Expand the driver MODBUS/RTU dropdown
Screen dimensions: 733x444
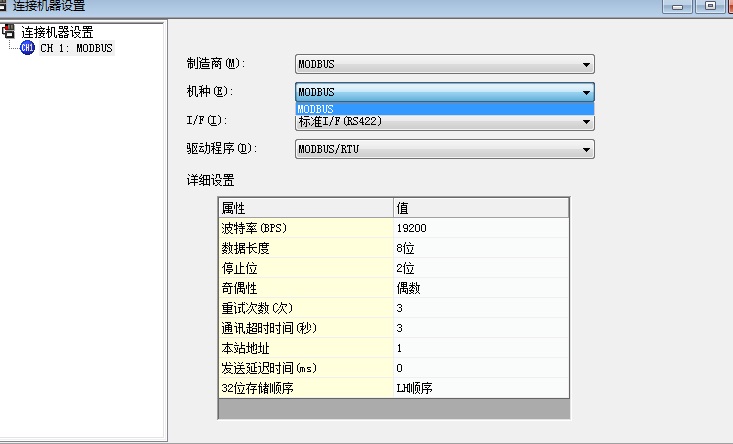[586, 150]
